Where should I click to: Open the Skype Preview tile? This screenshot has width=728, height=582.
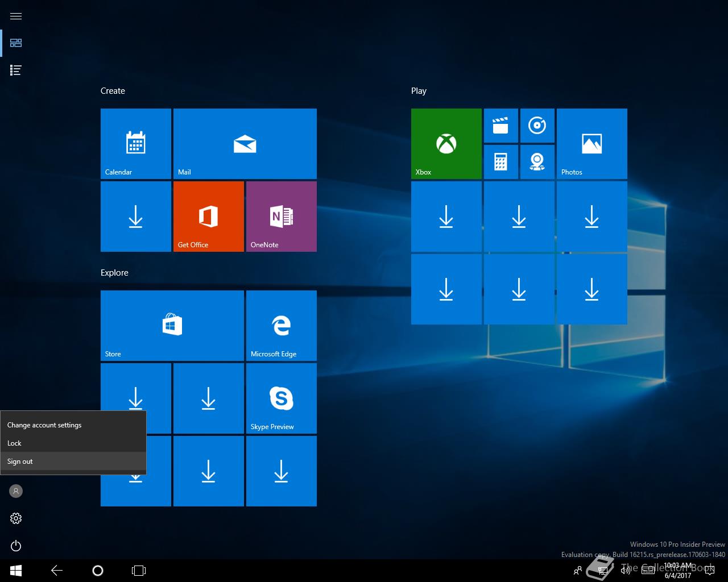pyautogui.click(x=282, y=398)
